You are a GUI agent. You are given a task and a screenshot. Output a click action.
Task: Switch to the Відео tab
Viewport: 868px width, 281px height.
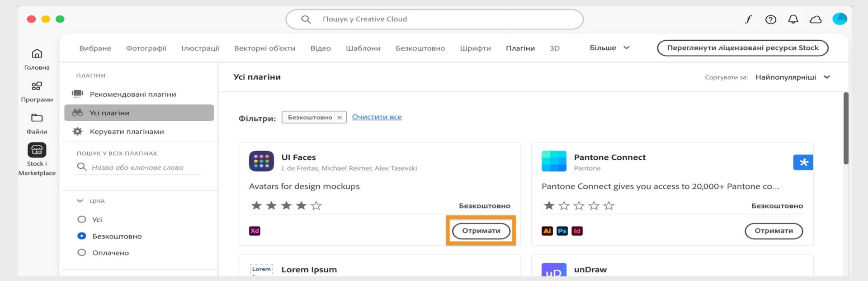click(x=321, y=48)
